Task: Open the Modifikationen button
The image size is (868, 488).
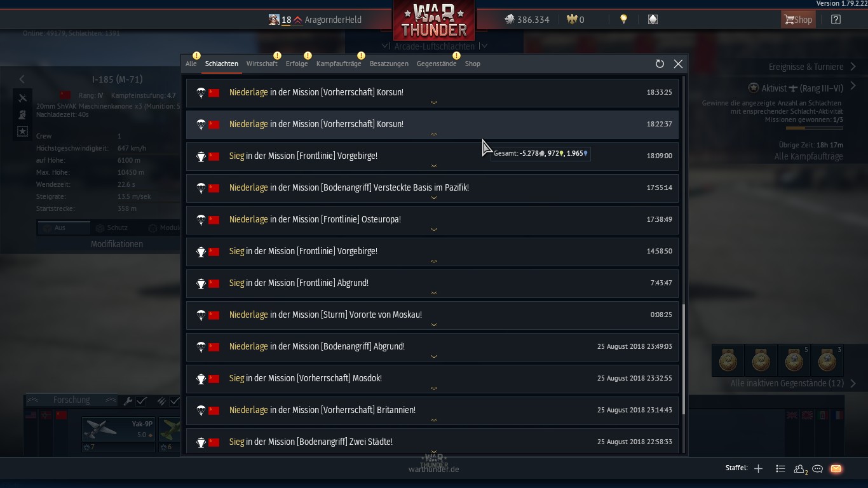Action: (x=117, y=244)
